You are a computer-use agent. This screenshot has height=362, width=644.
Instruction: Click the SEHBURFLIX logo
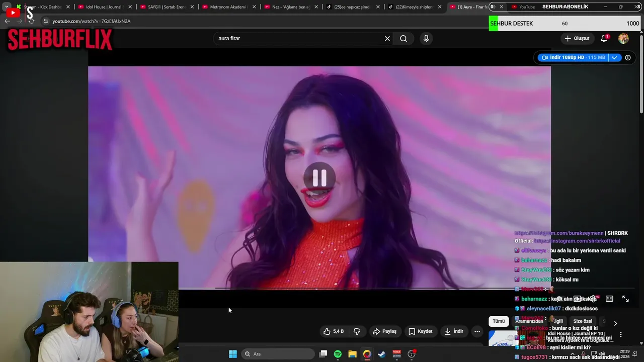[59, 39]
